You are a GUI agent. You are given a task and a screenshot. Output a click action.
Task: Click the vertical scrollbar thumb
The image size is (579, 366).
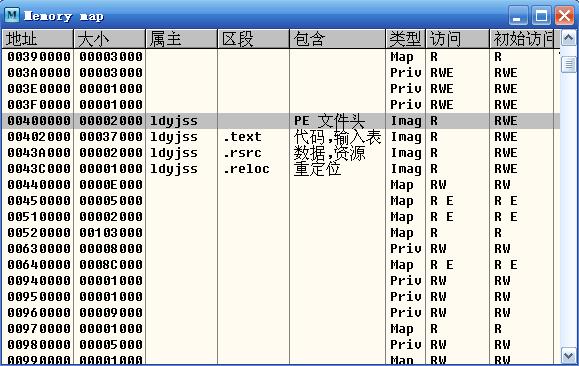click(x=568, y=65)
